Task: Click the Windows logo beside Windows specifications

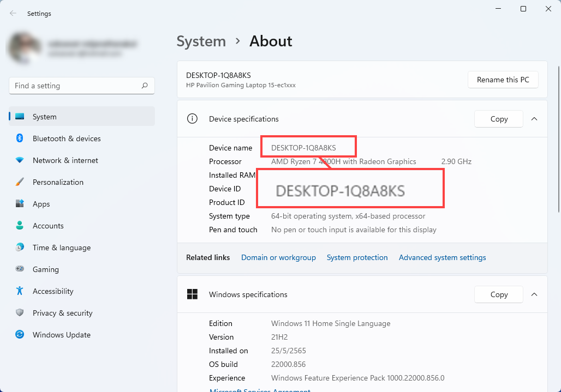Action: pyautogui.click(x=192, y=294)
